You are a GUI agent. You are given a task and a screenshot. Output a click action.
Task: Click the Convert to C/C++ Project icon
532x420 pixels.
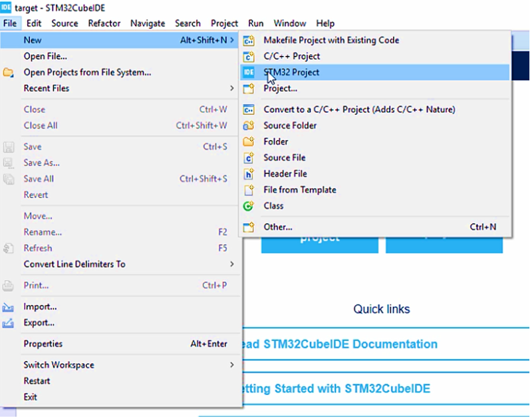(248, 110)
